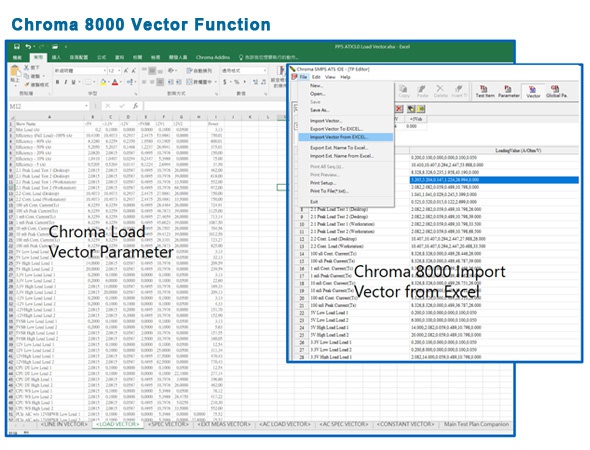This screenshot has width=590, height=450.
Task: Choose Import Ext. Name From Excel... menu item
Action: [x=342, y=156]
